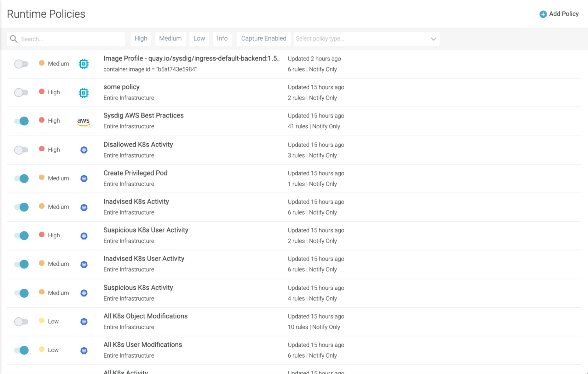This screenshot has width=588, height=374.
Task: Click the plus icon beside Add Policy
Action: pyautogui.click(x=543, y=14)
